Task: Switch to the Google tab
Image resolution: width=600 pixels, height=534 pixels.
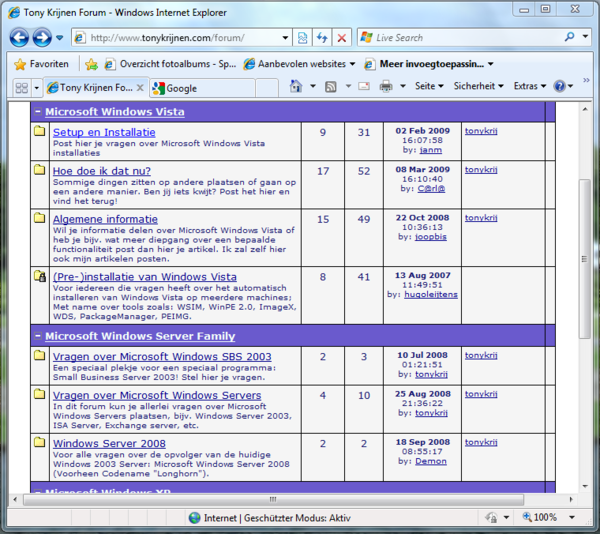Action: (x=202, y=88)
